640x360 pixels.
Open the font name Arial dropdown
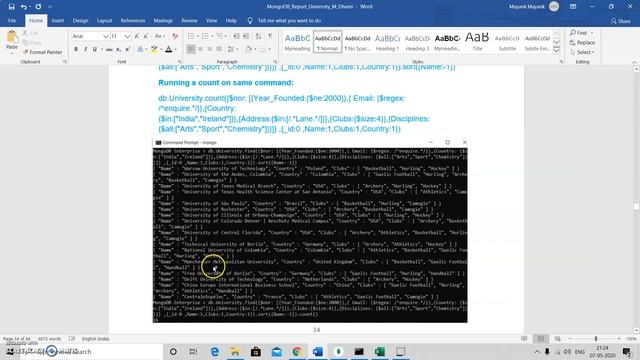point(106,36)
